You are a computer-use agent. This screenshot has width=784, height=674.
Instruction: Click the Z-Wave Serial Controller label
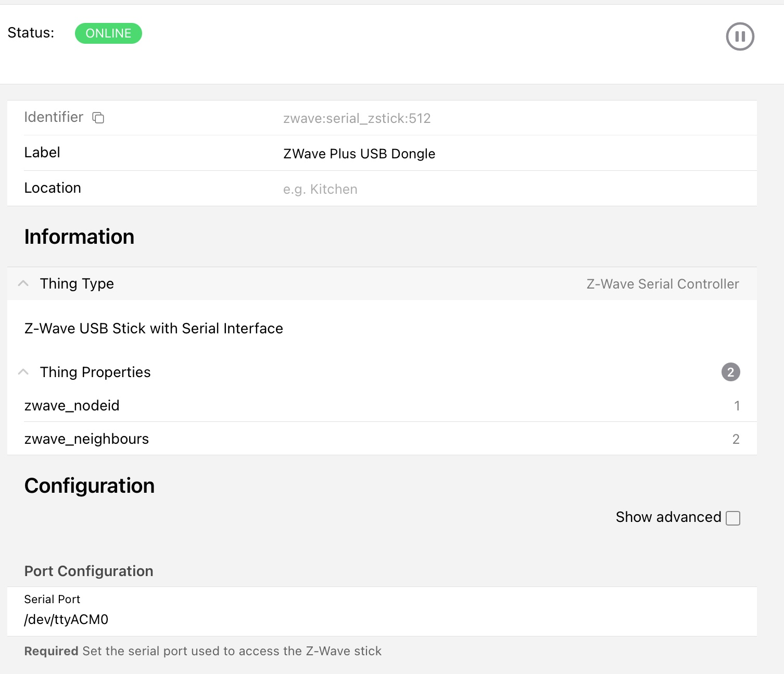(662, 283)
